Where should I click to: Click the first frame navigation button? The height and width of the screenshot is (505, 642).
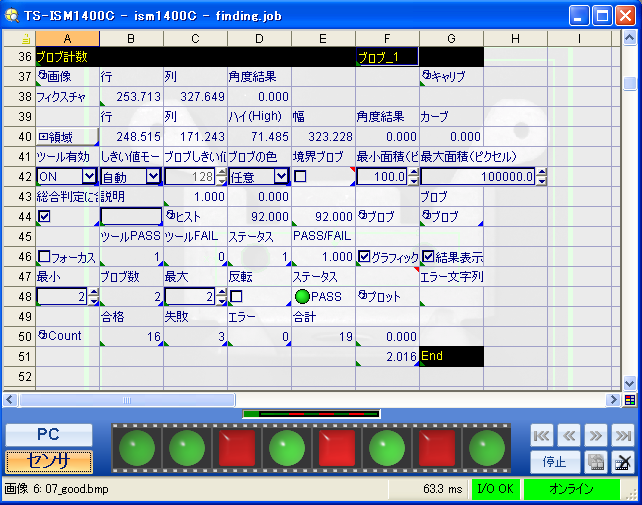point(541,436)
